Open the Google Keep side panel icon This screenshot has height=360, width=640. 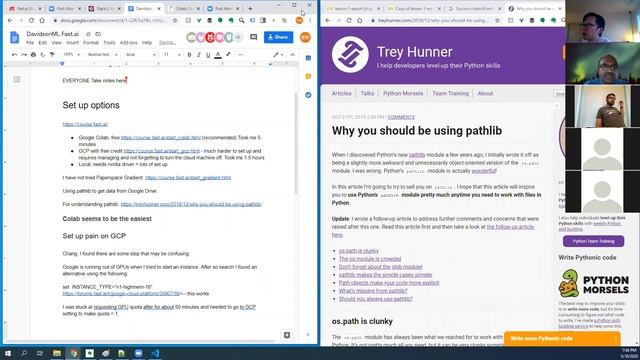coord(308,76)
